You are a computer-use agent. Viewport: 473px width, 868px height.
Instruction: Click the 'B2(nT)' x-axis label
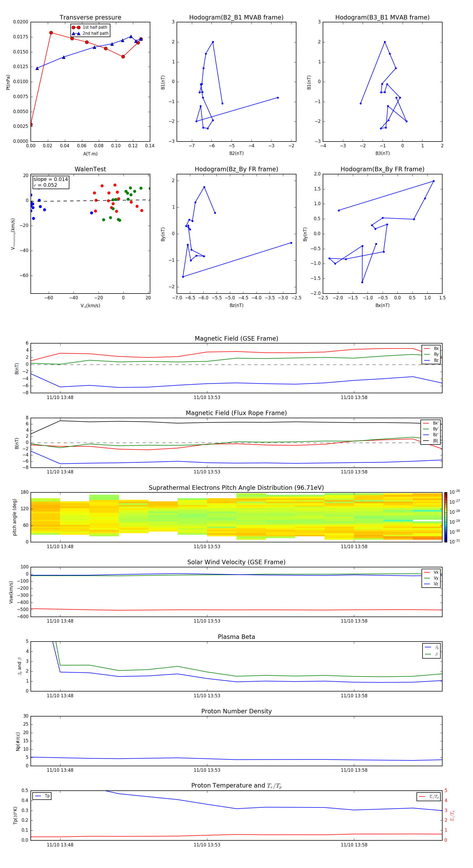point(236,153)
